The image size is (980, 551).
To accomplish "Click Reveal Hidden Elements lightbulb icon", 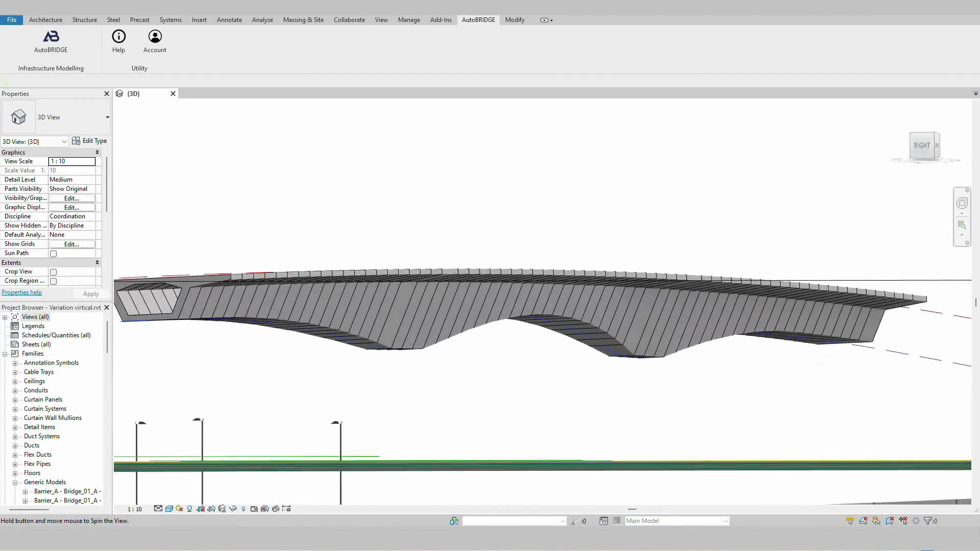I will [243, 509].
